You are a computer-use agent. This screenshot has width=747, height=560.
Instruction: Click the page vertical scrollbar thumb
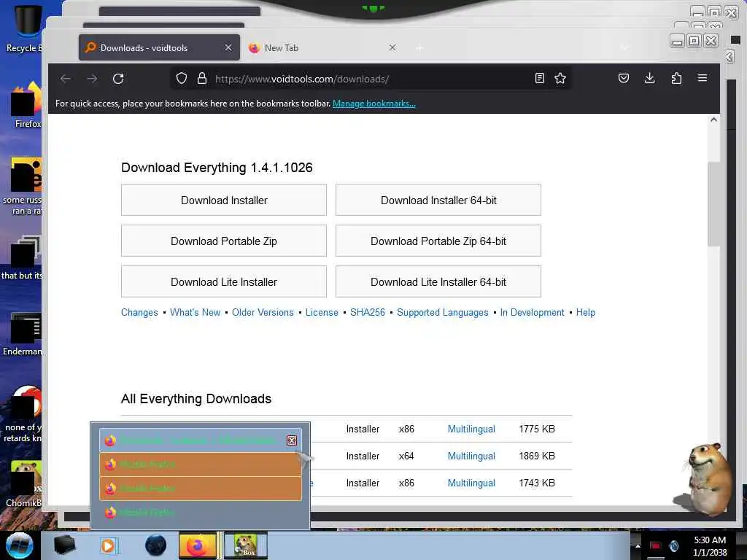pos(713,204)
